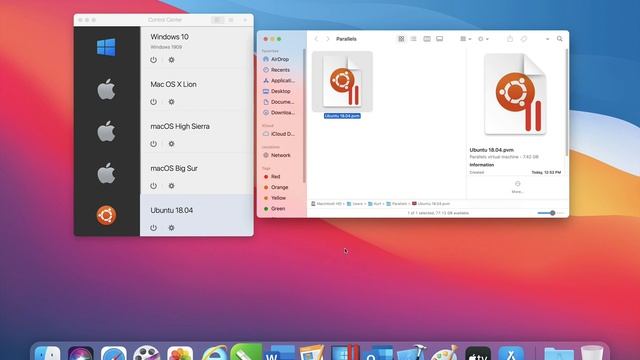The height and width of the screenshot is (360, 640).
Task: Open Documents in Finder sidebar
Action: tap(279, 102)
